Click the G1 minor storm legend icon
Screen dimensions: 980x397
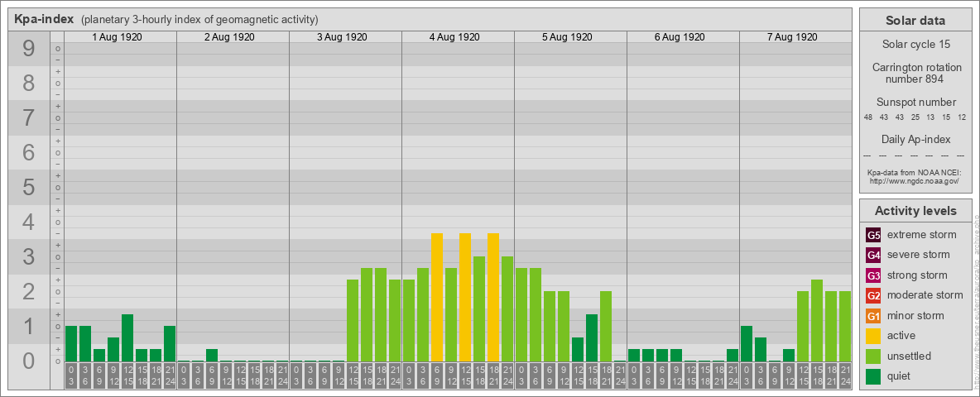[874, 316]
